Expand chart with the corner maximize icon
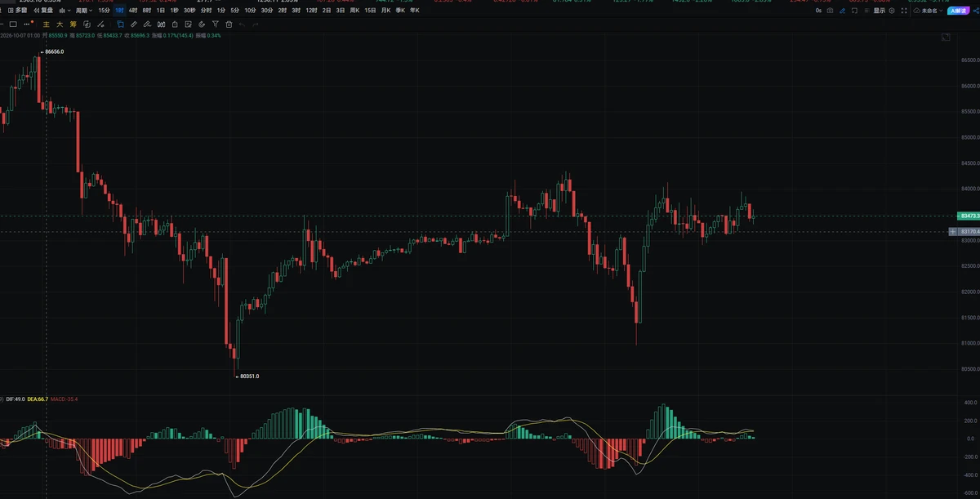 coord(946,38)
